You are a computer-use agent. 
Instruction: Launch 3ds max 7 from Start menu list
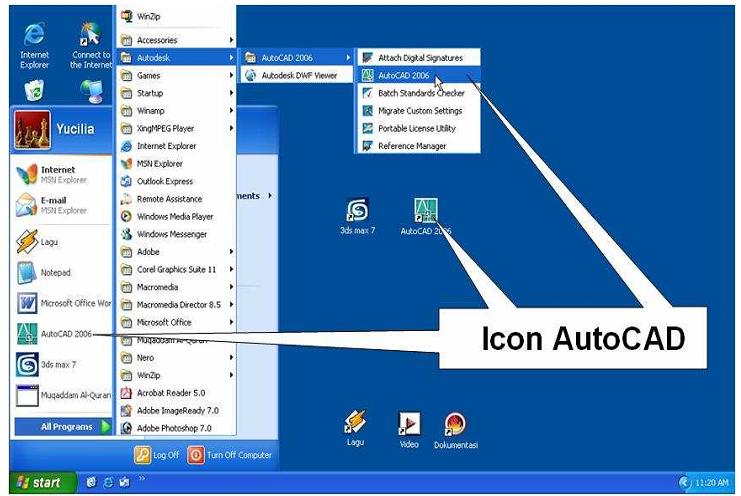(x=61, y=364)
